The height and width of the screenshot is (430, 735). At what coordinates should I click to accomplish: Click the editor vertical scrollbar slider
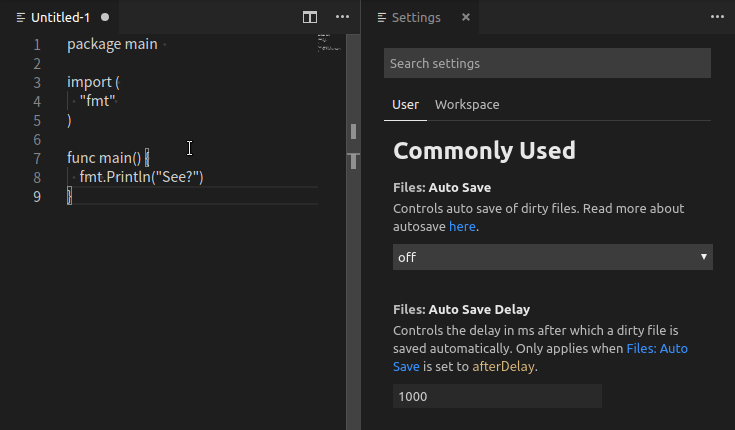(x=353, y=131)
